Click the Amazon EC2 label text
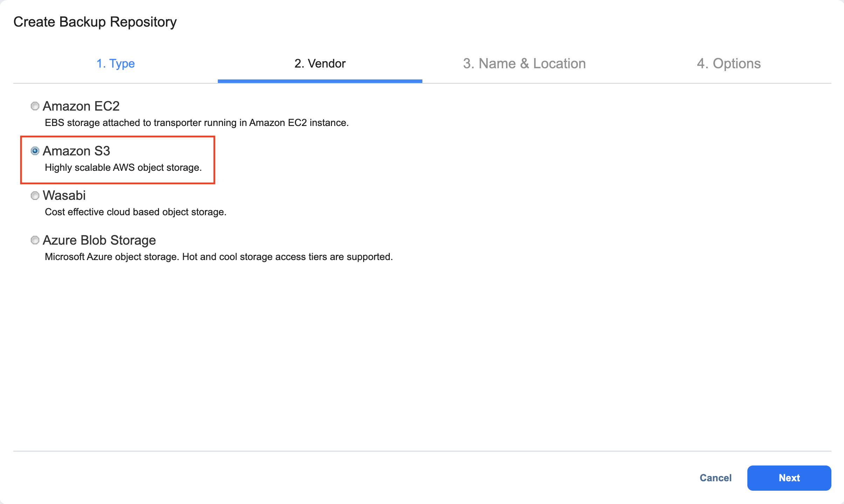Viewport: 844px width, 504px height. [81, 106]
